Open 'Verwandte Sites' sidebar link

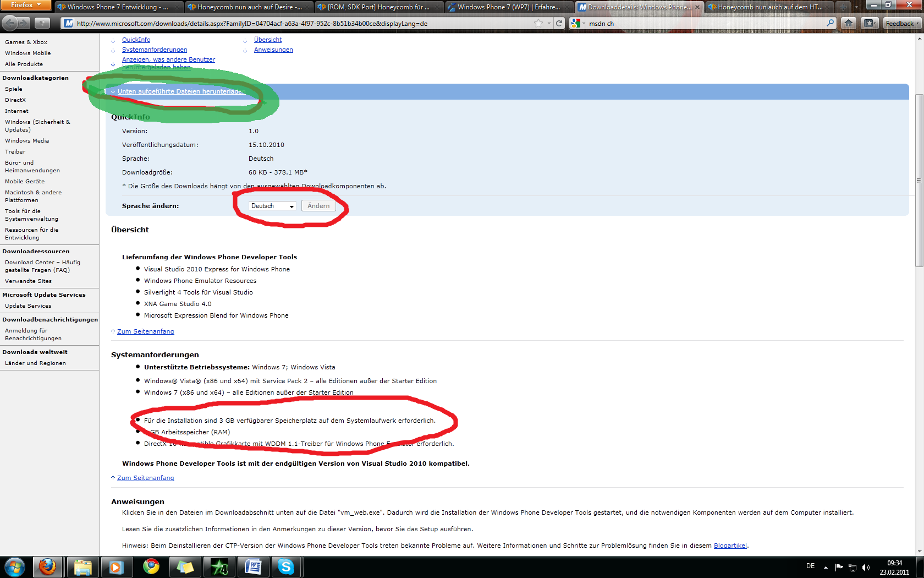[x=28, y=281]
